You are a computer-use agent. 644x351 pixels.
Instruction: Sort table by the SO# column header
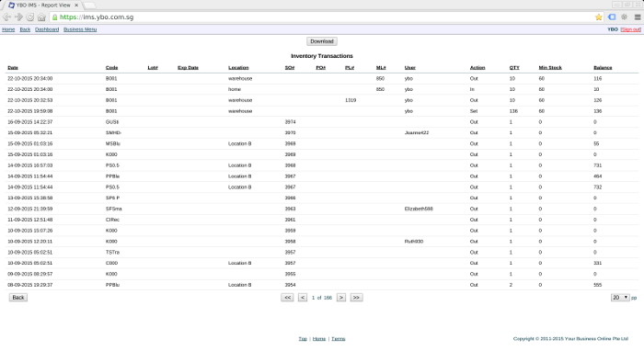pos(290,68)
